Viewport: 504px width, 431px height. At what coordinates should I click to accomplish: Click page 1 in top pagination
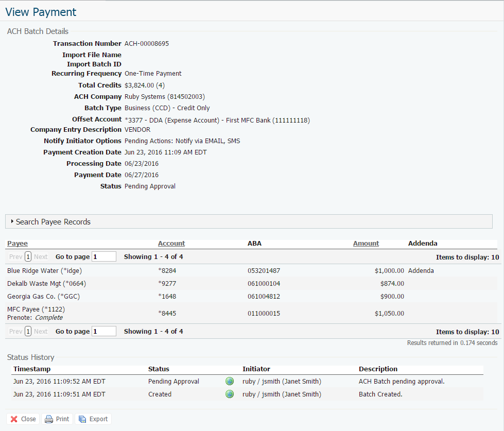[x=28, y=256]
